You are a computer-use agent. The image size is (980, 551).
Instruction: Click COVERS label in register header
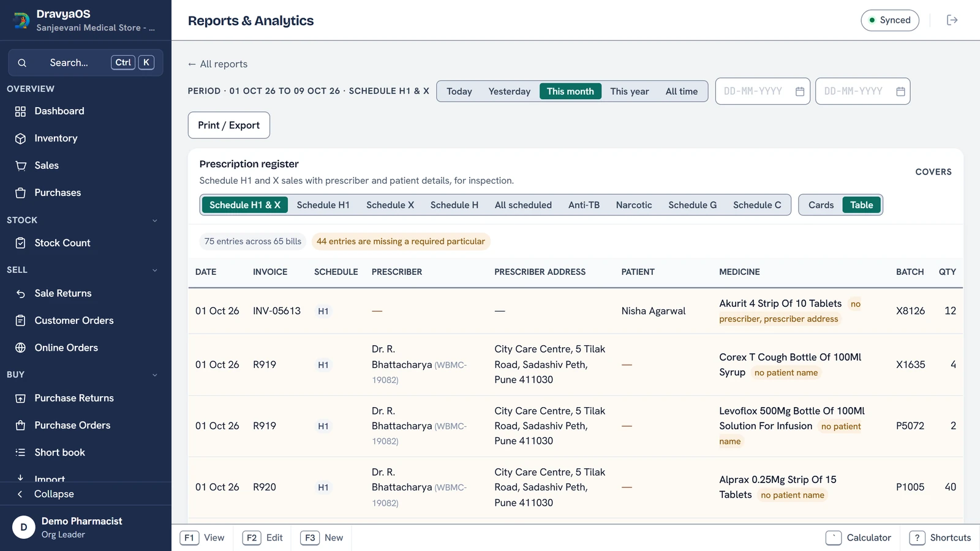(x=933, y=172)
